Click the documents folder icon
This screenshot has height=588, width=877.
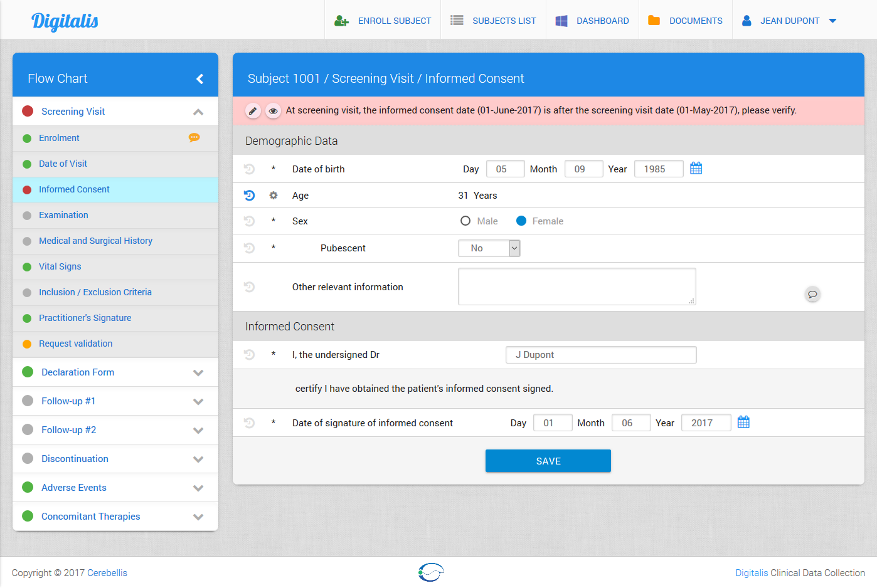coord(654,21)
